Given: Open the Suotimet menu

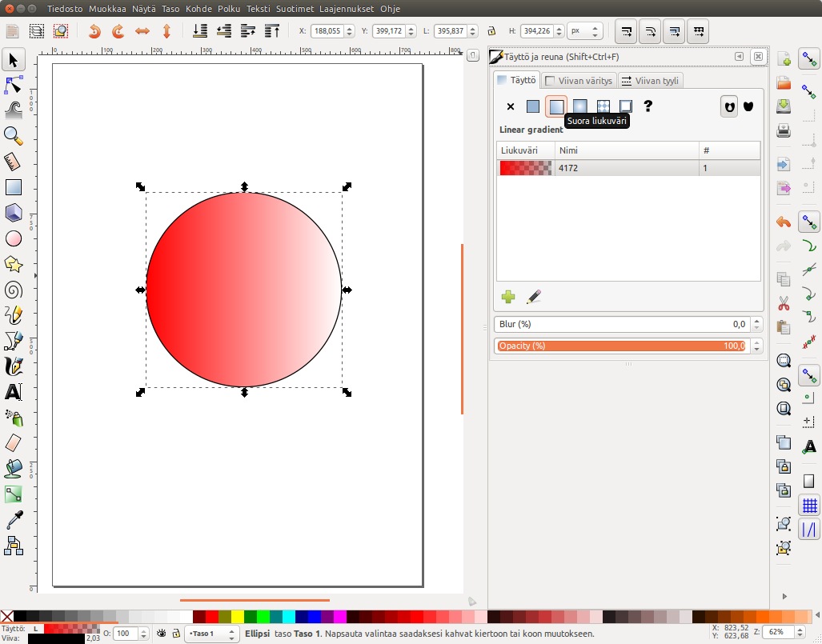Looking at the screenshot, I should [295, 9].
